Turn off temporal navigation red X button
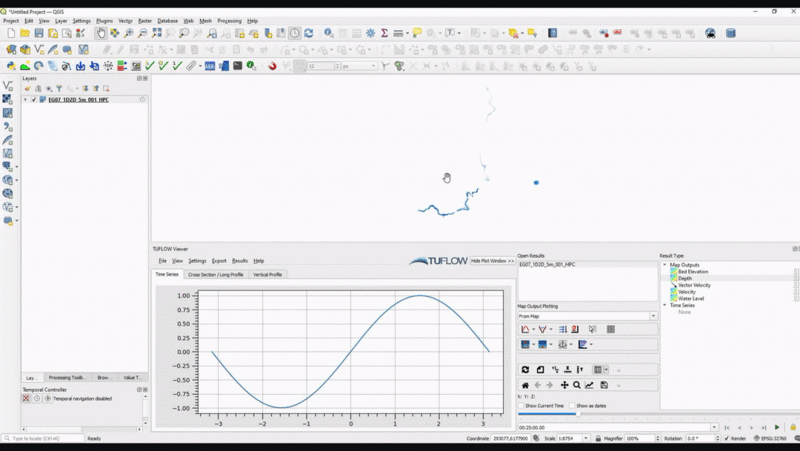The image size is (800, 451). (x=26, y=398)
